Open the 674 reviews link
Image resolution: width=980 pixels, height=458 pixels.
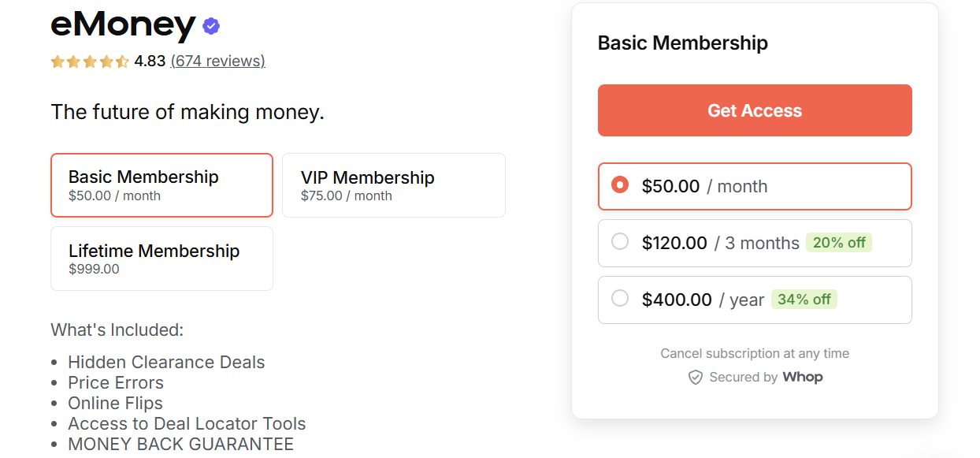pos(217,61)
